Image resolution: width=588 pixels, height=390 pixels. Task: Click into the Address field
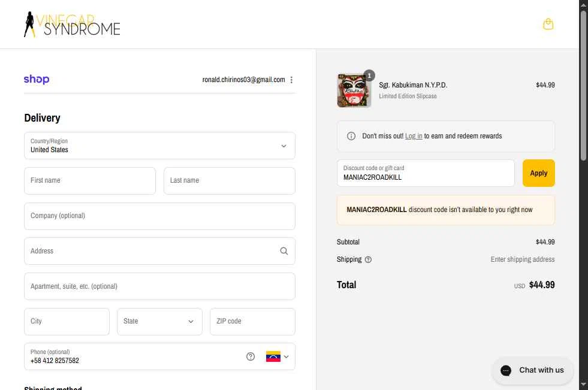click(160, 251)
